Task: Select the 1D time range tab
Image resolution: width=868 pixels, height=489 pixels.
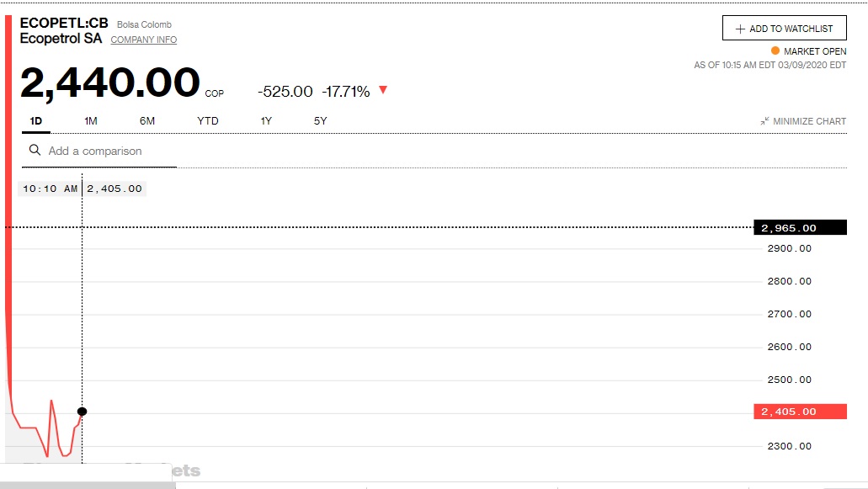Action: point(36,121)
